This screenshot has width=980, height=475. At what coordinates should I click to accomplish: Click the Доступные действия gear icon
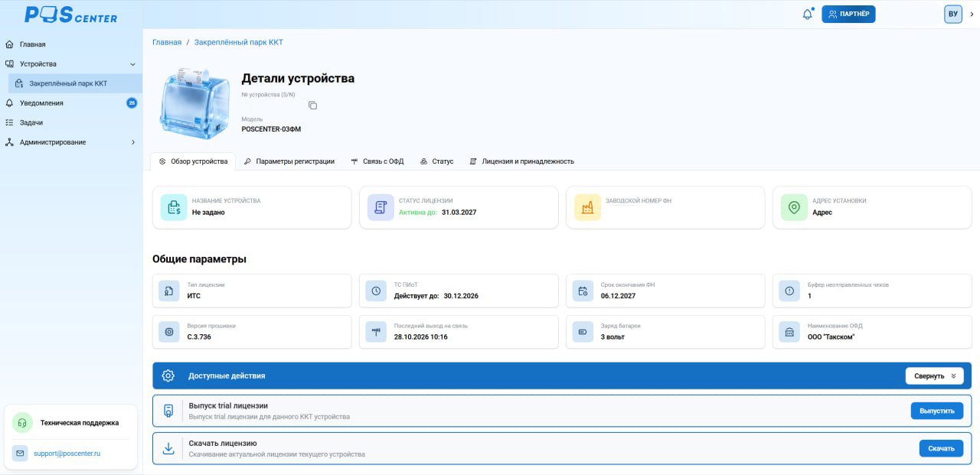click(168, 376)
